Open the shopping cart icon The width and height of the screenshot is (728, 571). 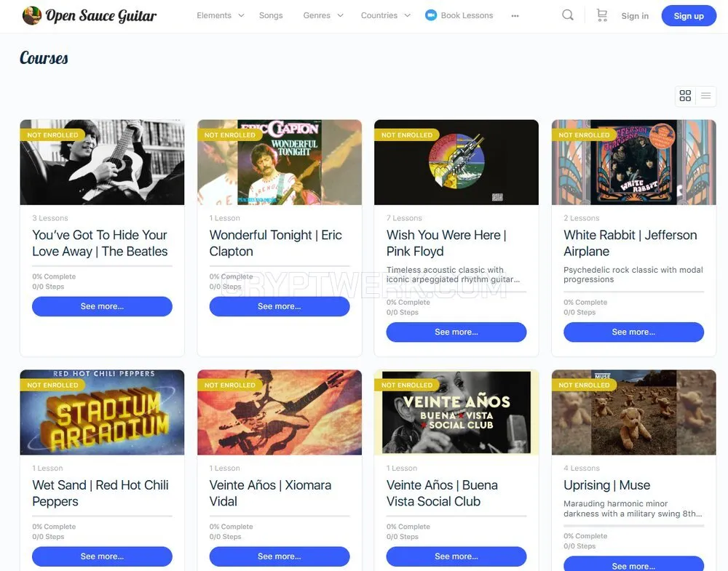point(602,15)
